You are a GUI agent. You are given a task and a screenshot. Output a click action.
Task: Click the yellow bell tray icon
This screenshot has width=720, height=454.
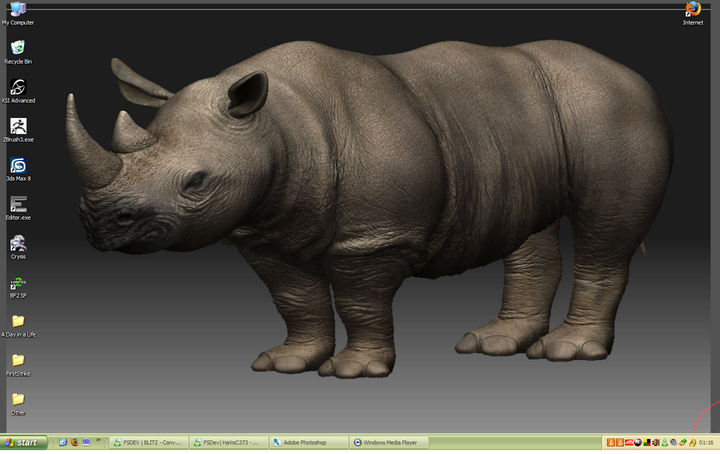coord(692,443)
